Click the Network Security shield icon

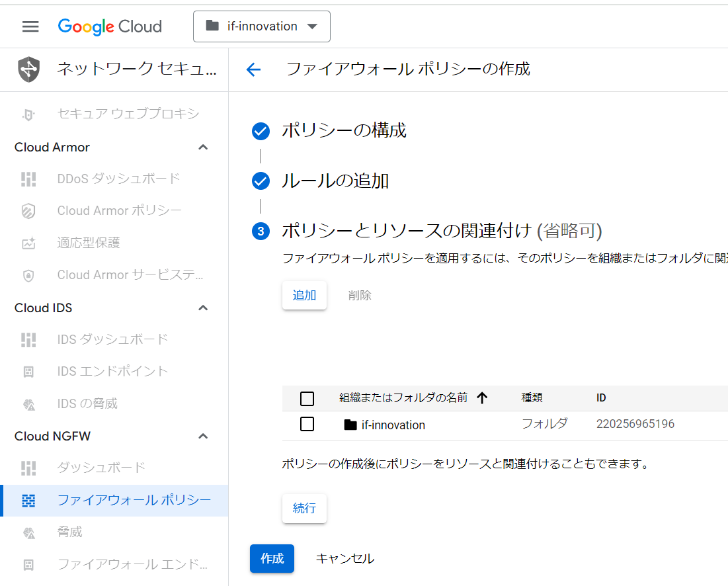(29, 69)
